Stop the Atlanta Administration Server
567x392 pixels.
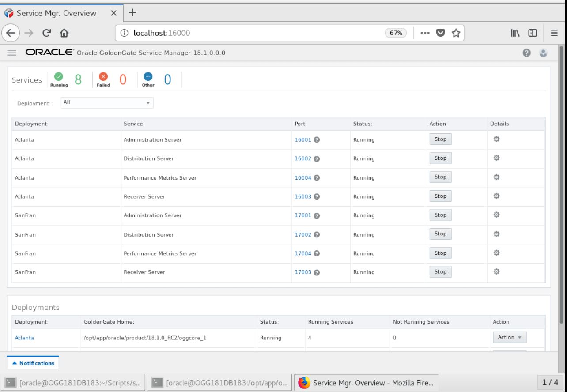click(440, 139)
